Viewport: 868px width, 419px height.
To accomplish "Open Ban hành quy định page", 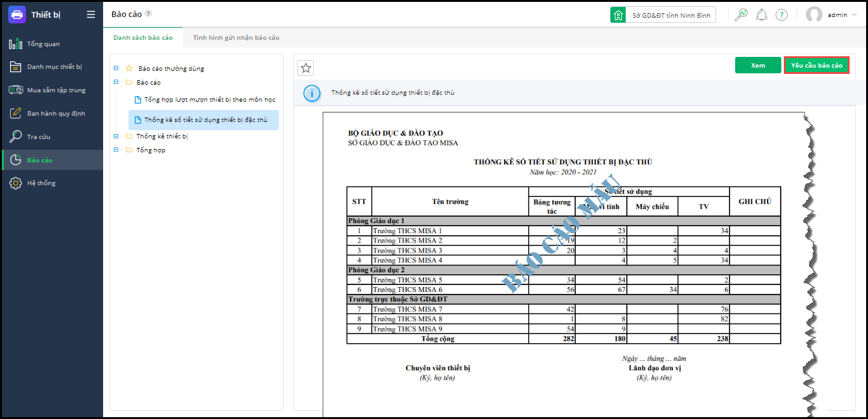I will [56, 114].
